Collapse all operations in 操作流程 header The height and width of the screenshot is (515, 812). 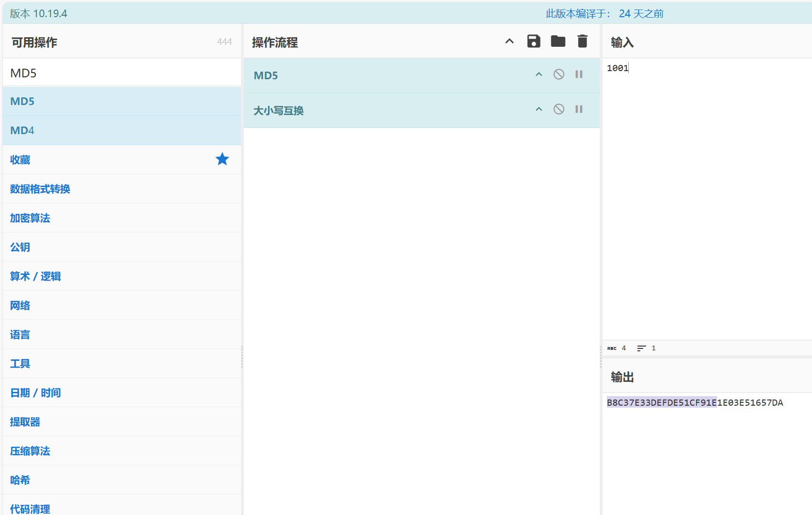(x=509, y=42)
